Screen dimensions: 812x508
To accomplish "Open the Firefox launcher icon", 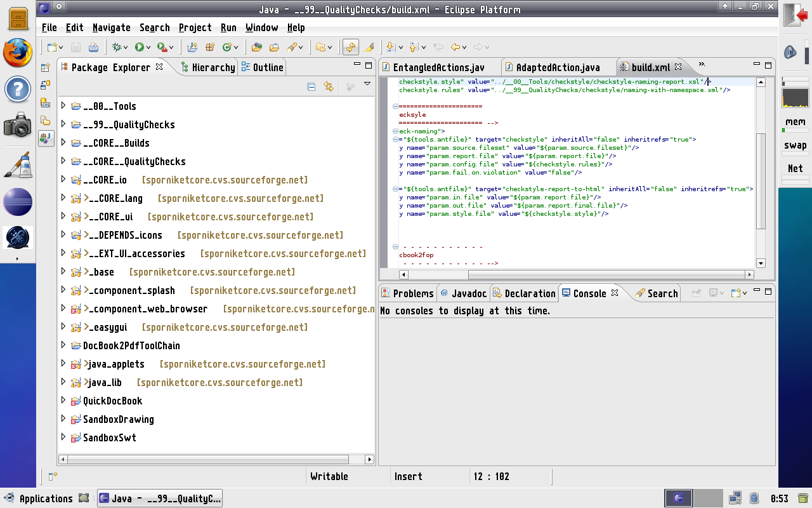I will (18, 53).
